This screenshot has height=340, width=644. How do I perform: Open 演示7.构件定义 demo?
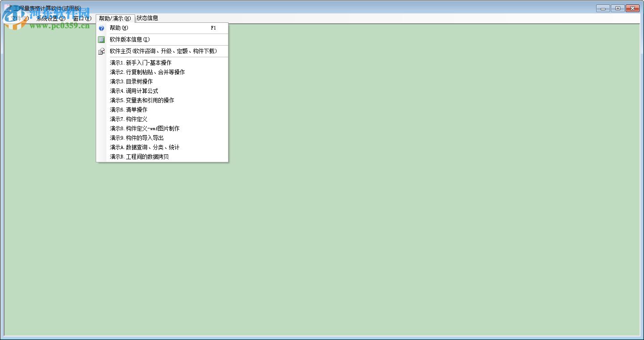pyautogui.click(x=162, y=119)
